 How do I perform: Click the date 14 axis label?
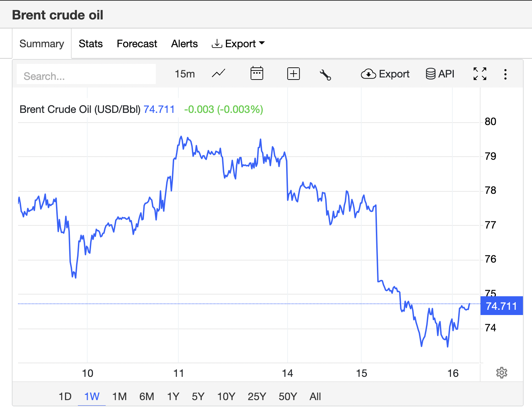tap(288, 373)
